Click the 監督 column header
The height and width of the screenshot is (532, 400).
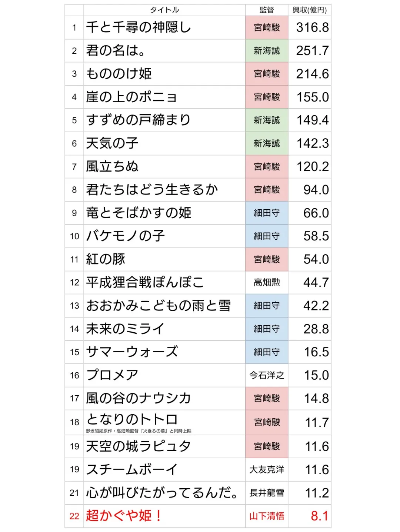coord(266,10)
